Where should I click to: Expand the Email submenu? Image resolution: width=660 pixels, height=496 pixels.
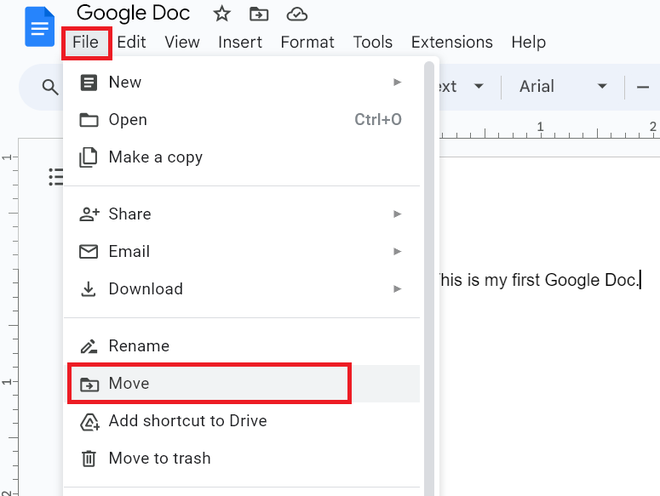point(243,251)
